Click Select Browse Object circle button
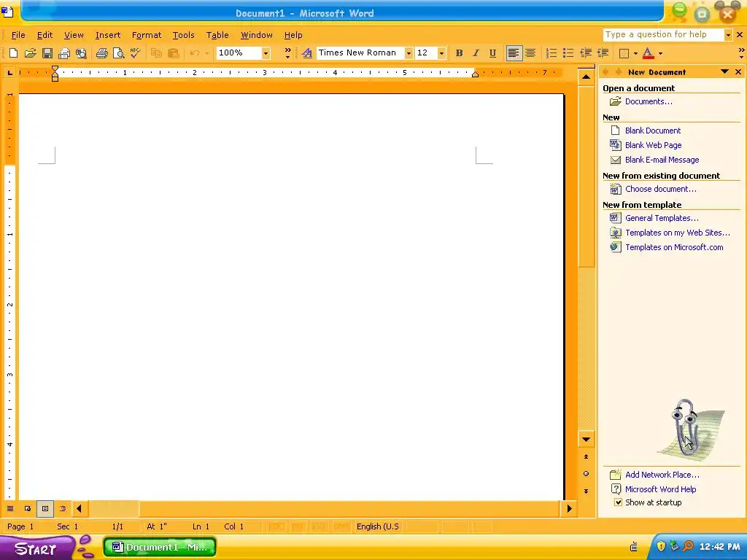 point(586,474)
